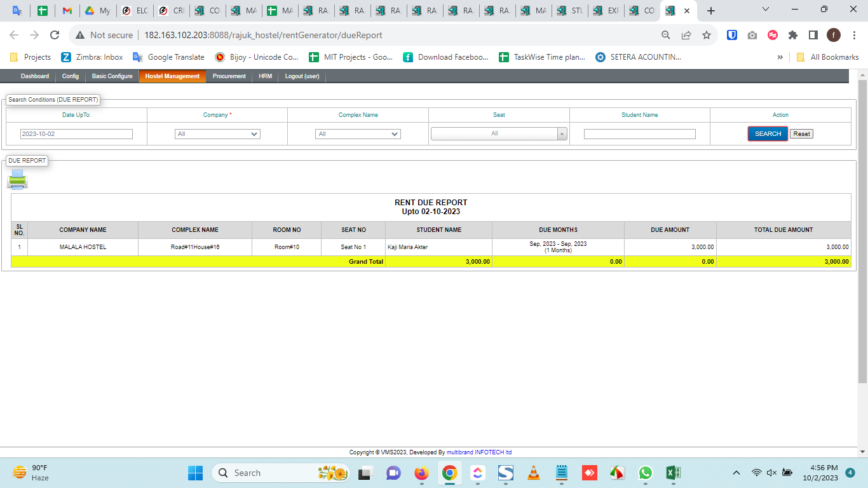The height and width of the screenshot is (488, 868).
Task: Open the Procurement menu
Action: tap(229, 76)
